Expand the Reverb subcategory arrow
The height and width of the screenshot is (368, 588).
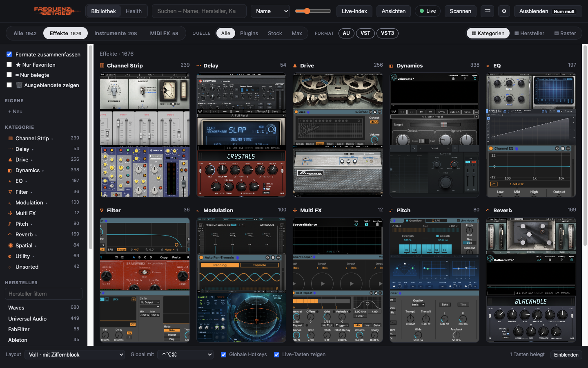coord(36,235)
